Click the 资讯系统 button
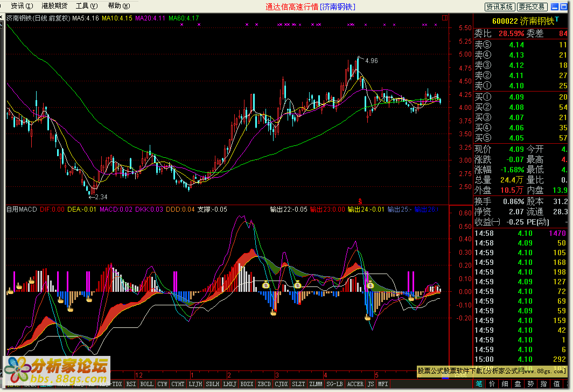This screenshot has width=573, height=392. 500,7
